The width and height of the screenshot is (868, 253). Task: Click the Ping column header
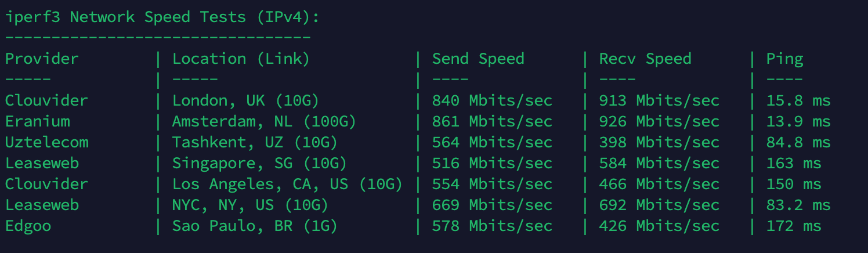(x=784, y=59)
